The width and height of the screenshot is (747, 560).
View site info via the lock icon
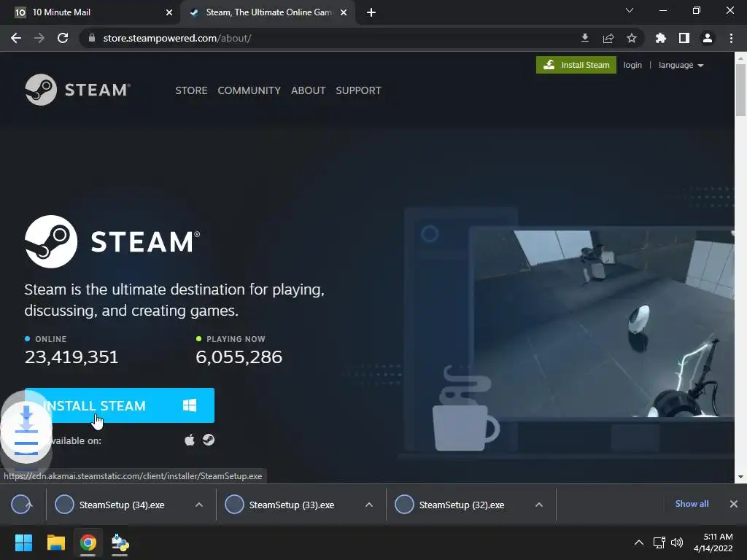click(x=92, y=38)
